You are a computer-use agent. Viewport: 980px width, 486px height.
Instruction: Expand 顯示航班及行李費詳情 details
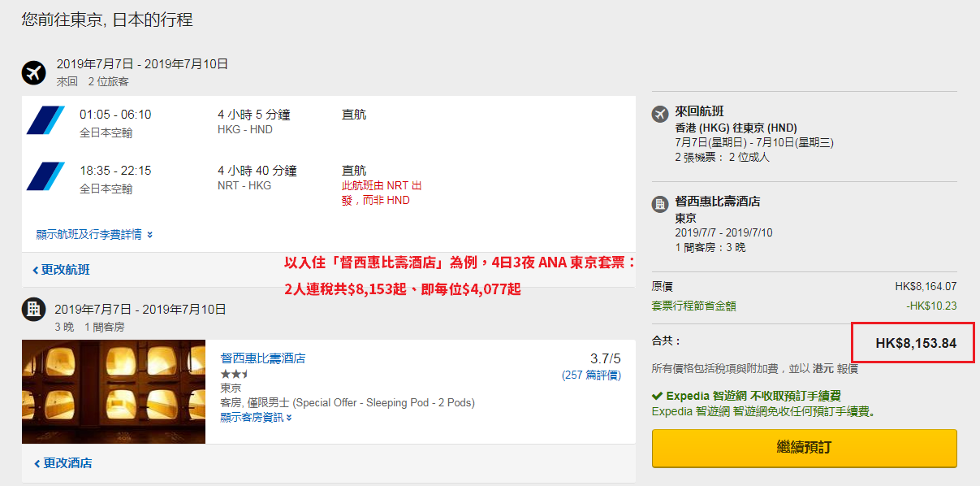(94, 234)
